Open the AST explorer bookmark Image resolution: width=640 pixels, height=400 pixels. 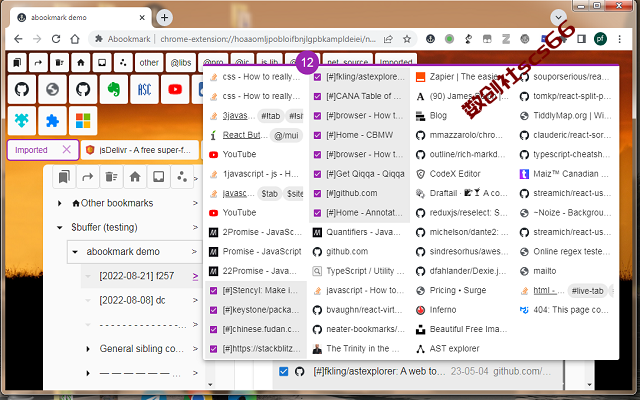click(x=461, y=349)
